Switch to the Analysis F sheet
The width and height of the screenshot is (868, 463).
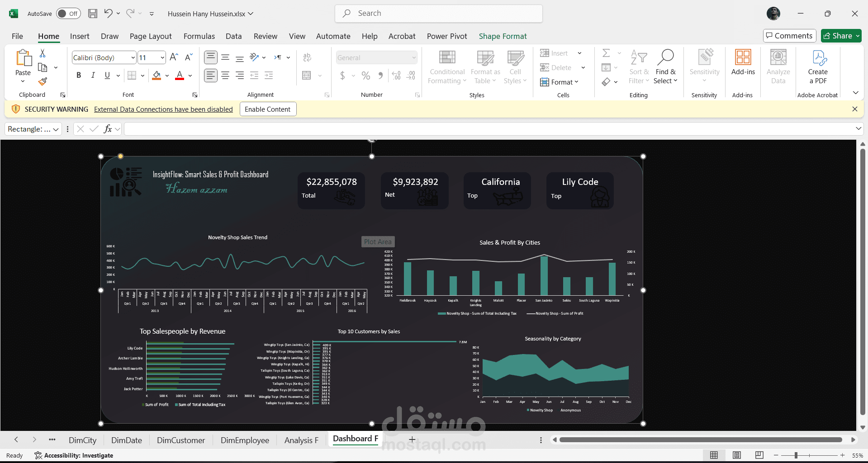tap(301, 440)
